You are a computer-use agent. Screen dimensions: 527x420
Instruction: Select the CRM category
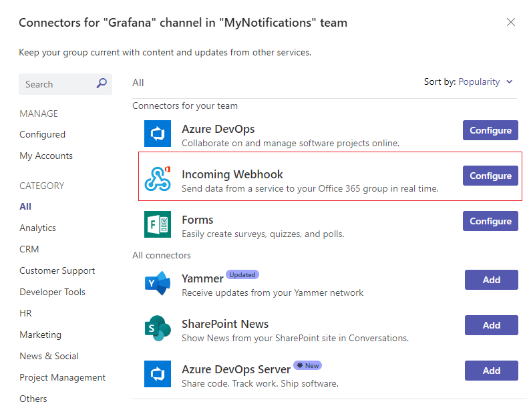(29, 249)
